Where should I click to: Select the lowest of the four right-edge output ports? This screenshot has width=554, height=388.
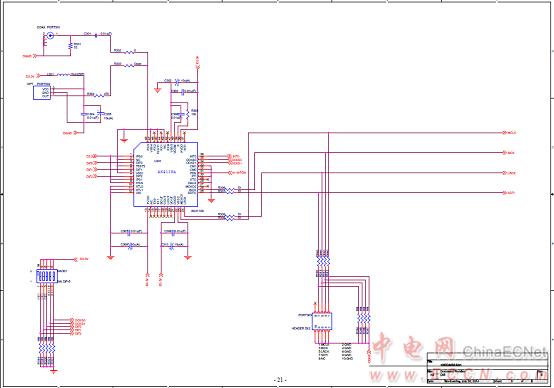point(508,193)
